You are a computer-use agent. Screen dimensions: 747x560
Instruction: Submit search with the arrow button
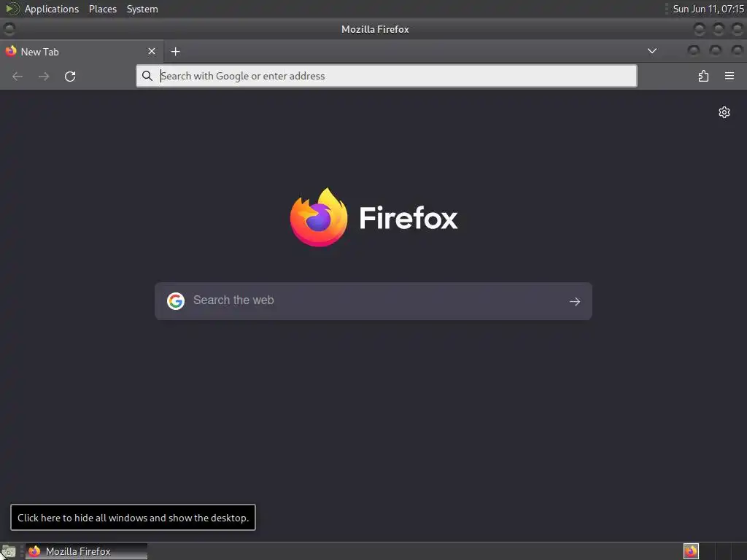click(575, 301)
